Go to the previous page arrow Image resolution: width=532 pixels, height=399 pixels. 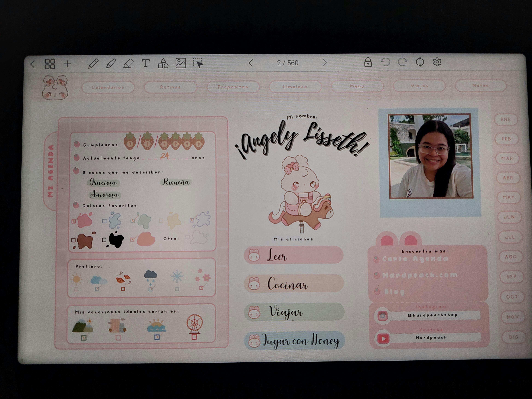[x=251, y=63]
